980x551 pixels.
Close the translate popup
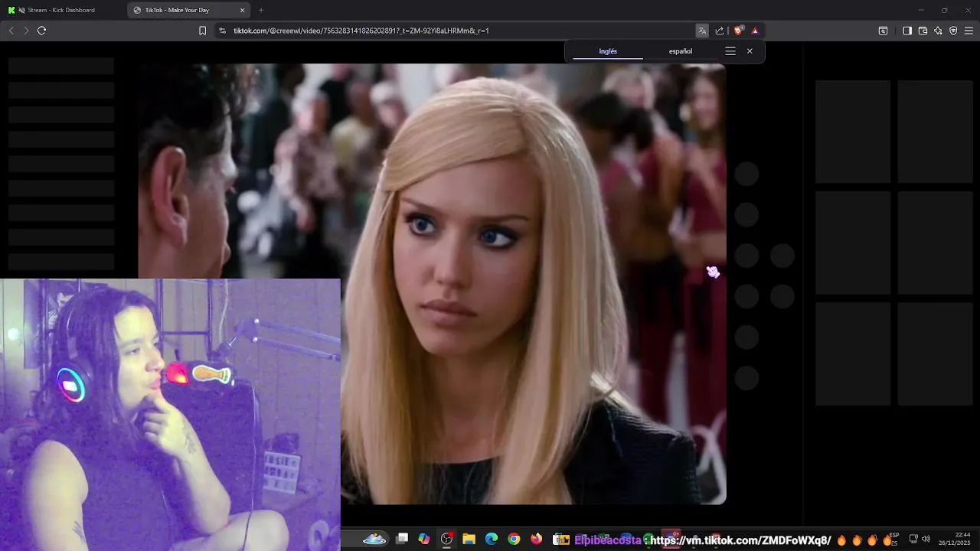(x=750, y=51)
